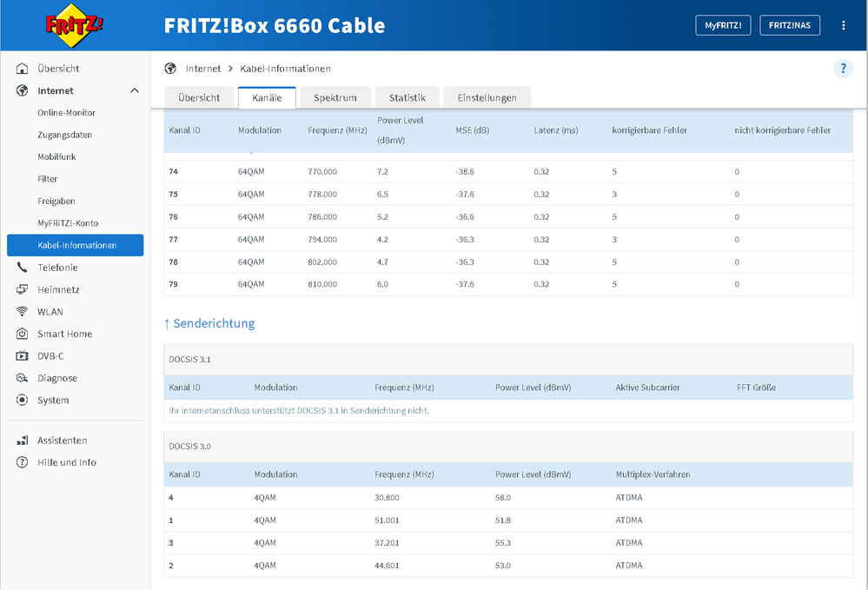Click the 'nicht korrigierbare Fehler' column header
868x590 pixels.
pyautogui.click(x=782, y=130)
